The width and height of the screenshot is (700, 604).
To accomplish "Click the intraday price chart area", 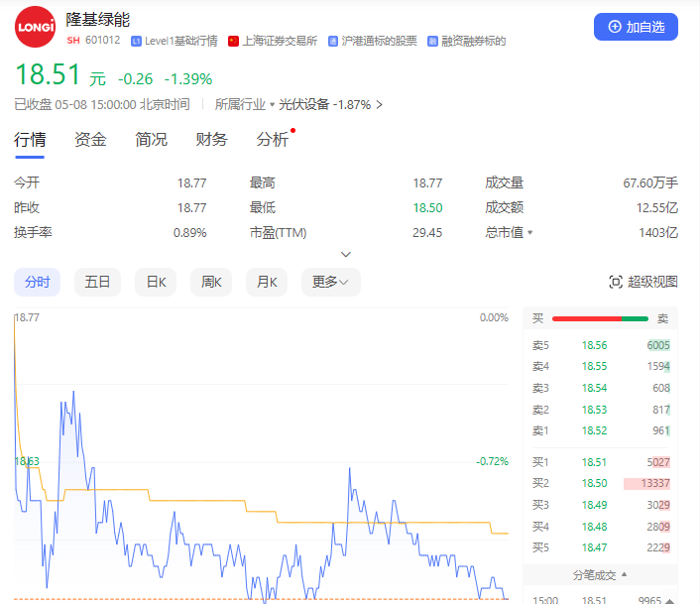I will pos(261,455).
